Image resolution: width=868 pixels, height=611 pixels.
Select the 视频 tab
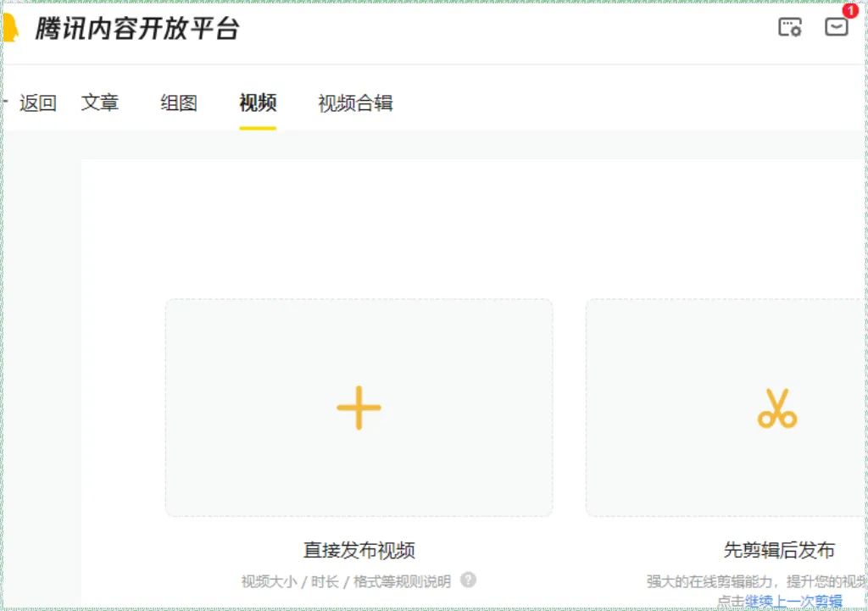click(x=258, y=103)
